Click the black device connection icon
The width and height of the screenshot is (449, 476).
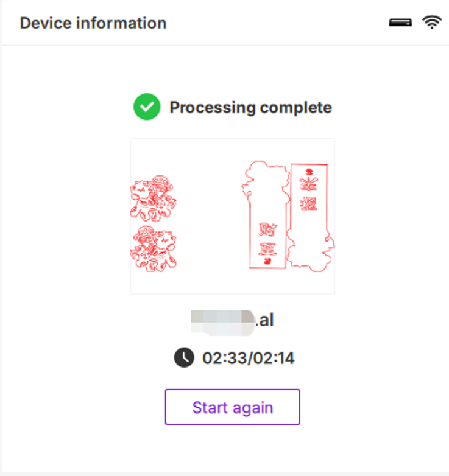(x=400, y=23)
